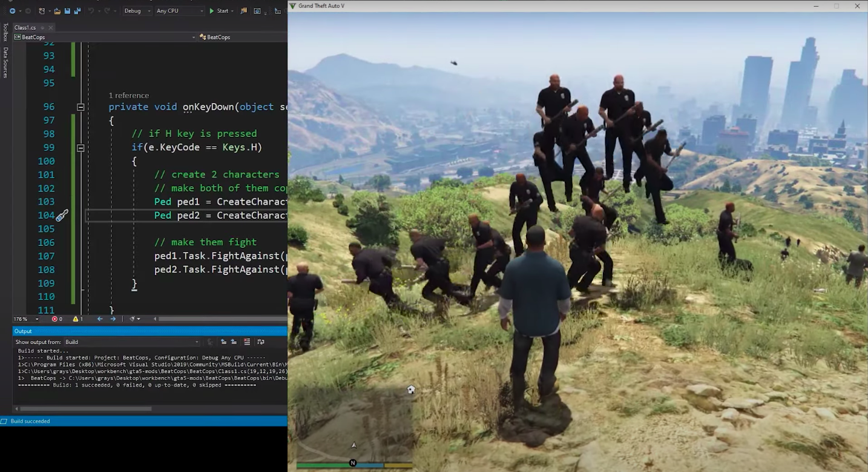Click the onKeyDown method name in the editor
868x472 pixels.
click(208, 107)
